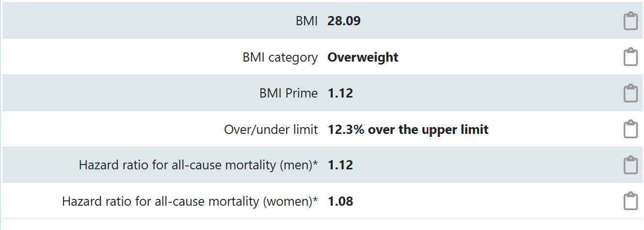The image size is (644, 230).
Task: Click the 'Hazard ratio for all-cause mortality (women)' label
Action: (x=188, y=201)
